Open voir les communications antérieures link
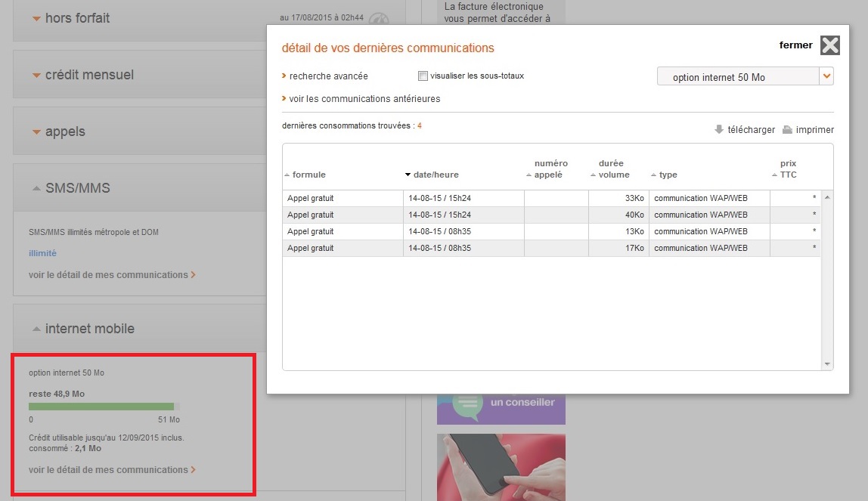The width and height of the screenshot is (868, 501). (364, 99)
